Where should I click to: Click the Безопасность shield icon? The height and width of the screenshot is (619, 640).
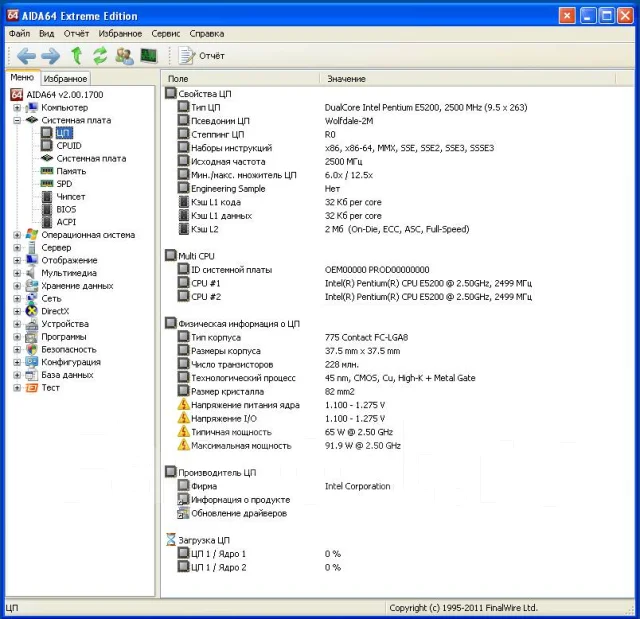pyautogui.click(x=31, y=349)
